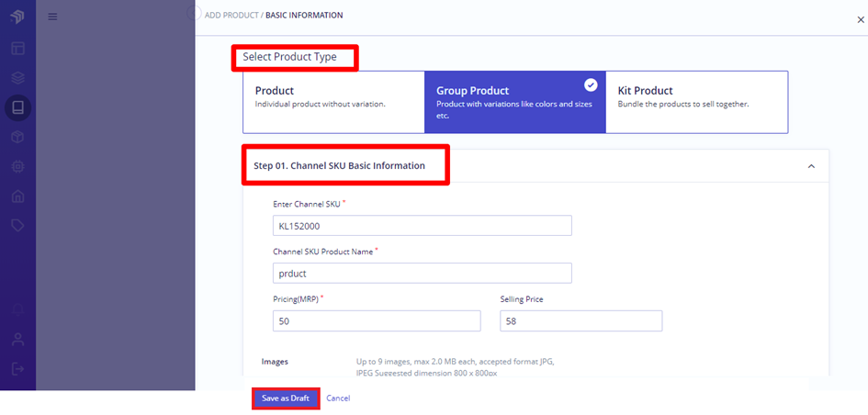Select the Group Product type card
Image resolution: width=868 pixels, height=415 pixels.
[x=514, y=102]
